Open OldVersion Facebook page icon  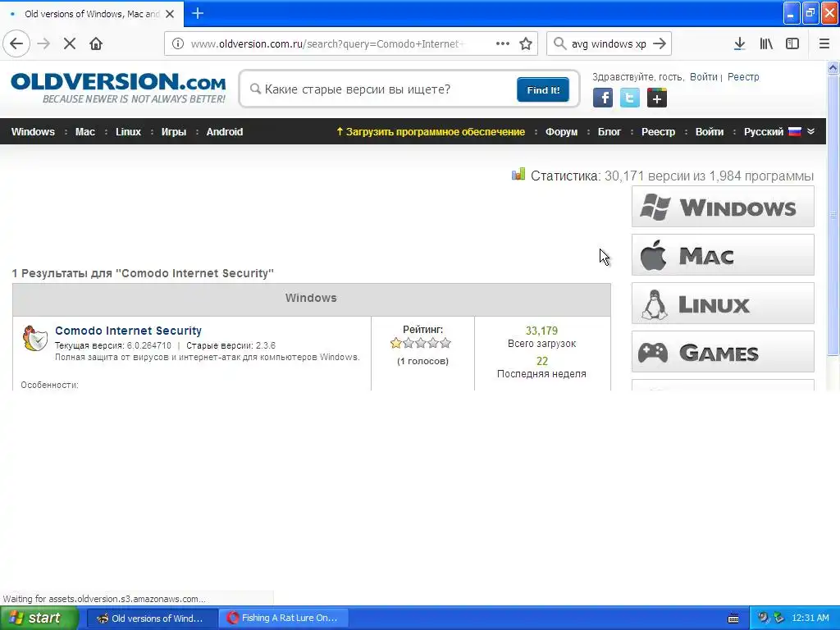tap(603, 98)
